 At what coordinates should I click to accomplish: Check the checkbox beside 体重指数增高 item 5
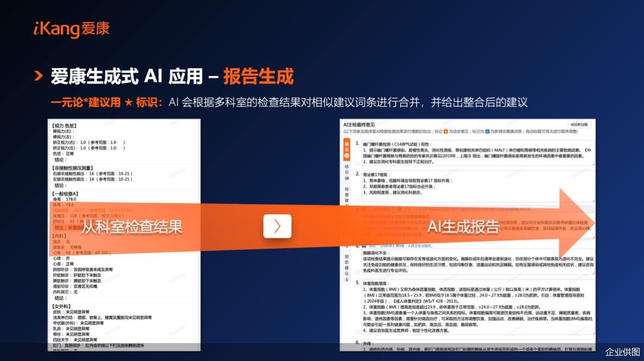click(x=357, y=332)
